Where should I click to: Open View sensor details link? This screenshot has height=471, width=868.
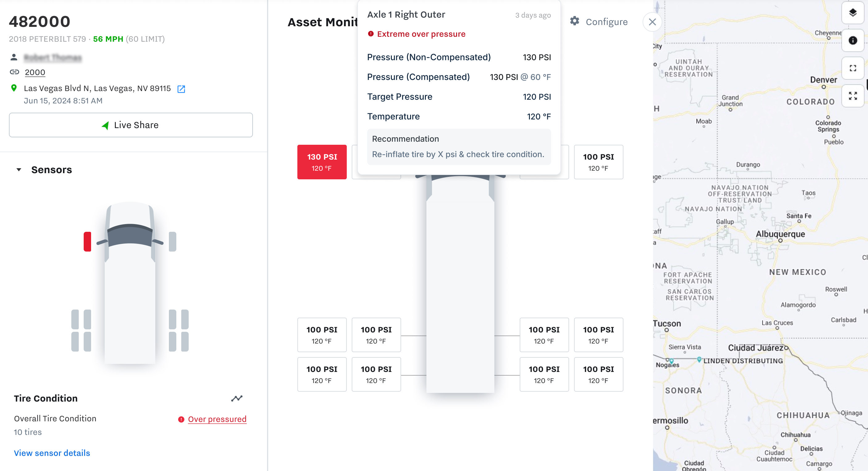click(52, 453)
